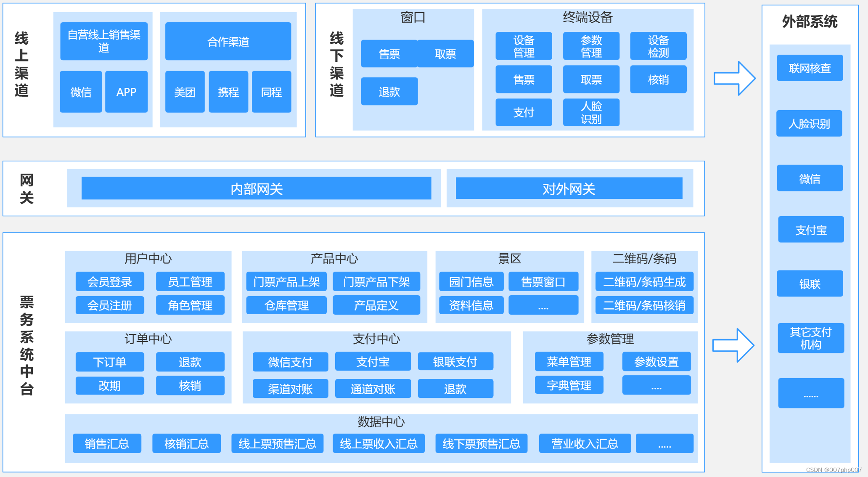Viewport: 868px width, 477px height.
Task: Click the 内部网关 bar
Action: click(256, 188)
